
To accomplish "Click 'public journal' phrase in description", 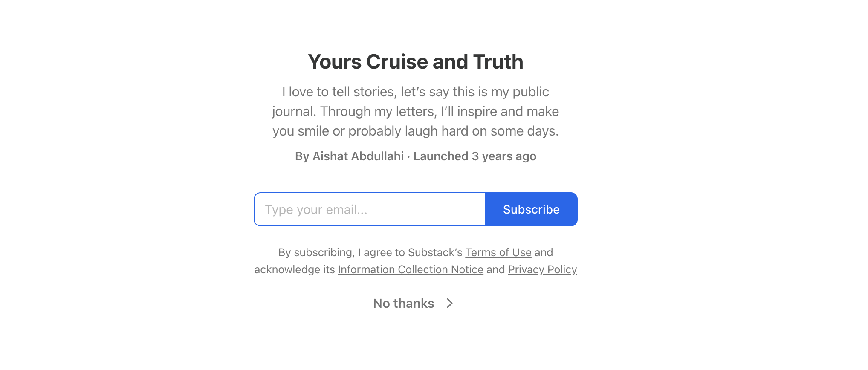I will pos(410,101).
